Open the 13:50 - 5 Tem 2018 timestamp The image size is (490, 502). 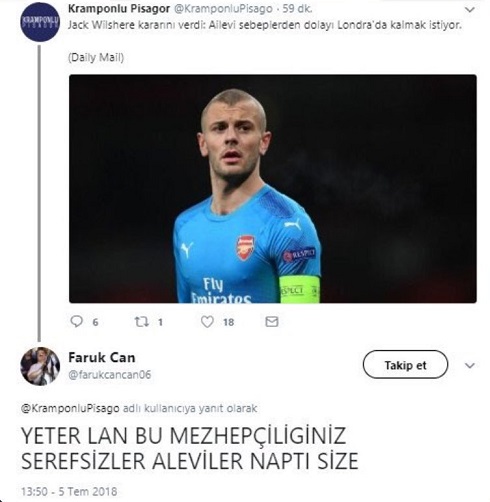69,491
